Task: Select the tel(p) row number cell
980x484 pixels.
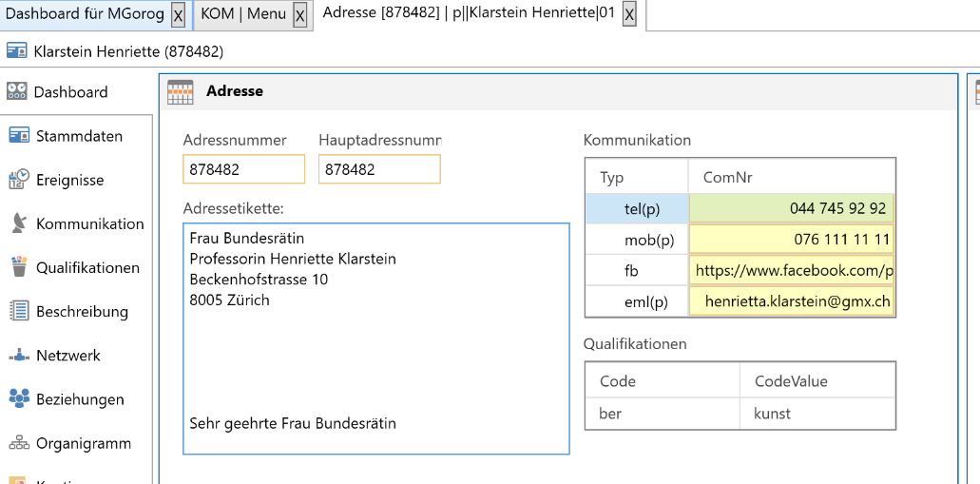Action: point(791,208)
